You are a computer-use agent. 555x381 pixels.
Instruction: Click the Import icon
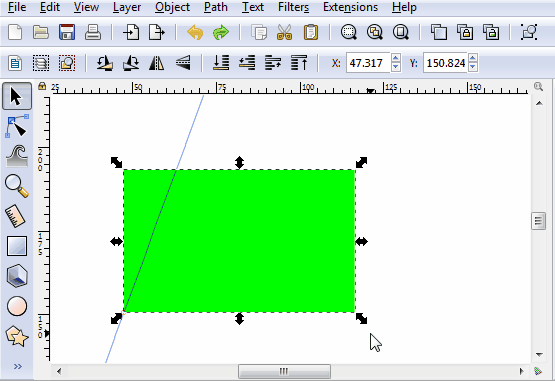(x=131, y=33)
